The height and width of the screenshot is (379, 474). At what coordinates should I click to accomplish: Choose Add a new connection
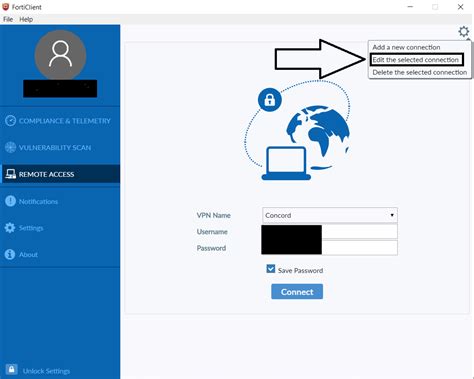(406, 47)
